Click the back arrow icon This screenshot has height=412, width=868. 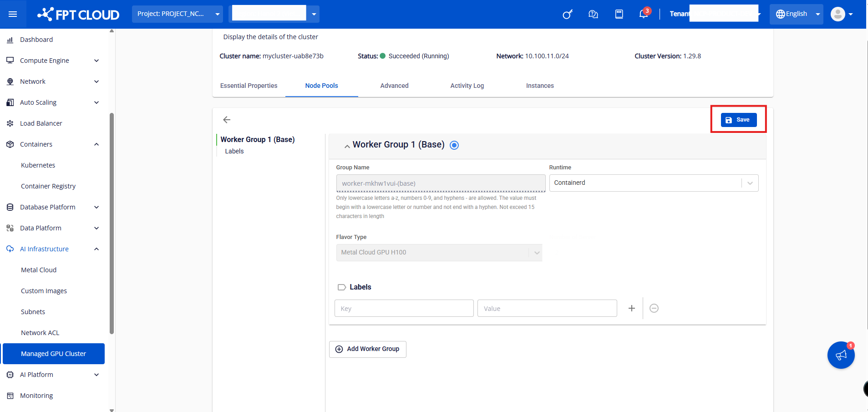(227, 120)
